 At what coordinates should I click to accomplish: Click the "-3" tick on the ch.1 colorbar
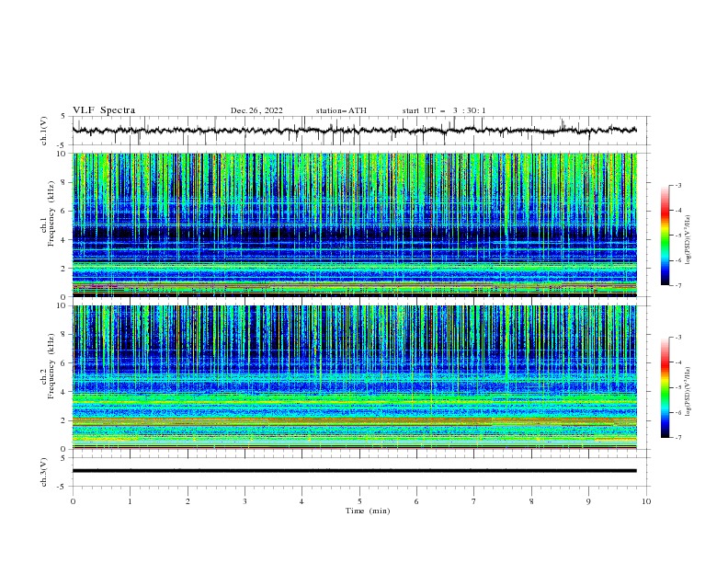point(677,185)
